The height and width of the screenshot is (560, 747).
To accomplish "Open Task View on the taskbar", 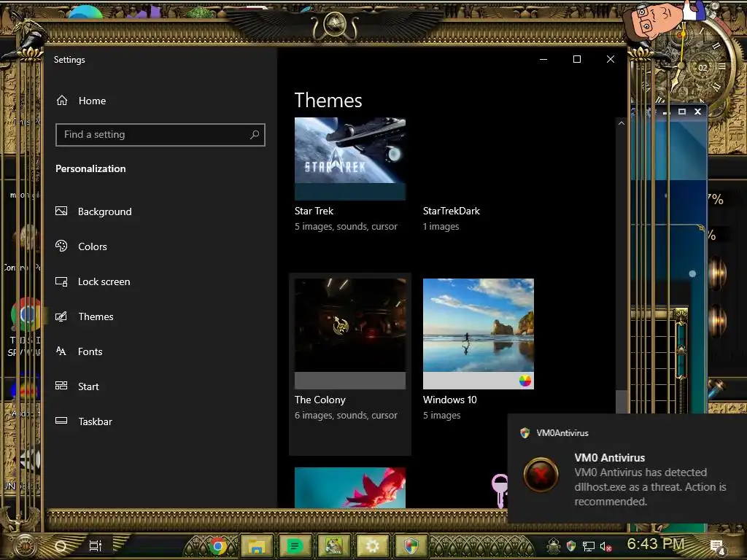I will pyautogui.click(x=96, y=546).
